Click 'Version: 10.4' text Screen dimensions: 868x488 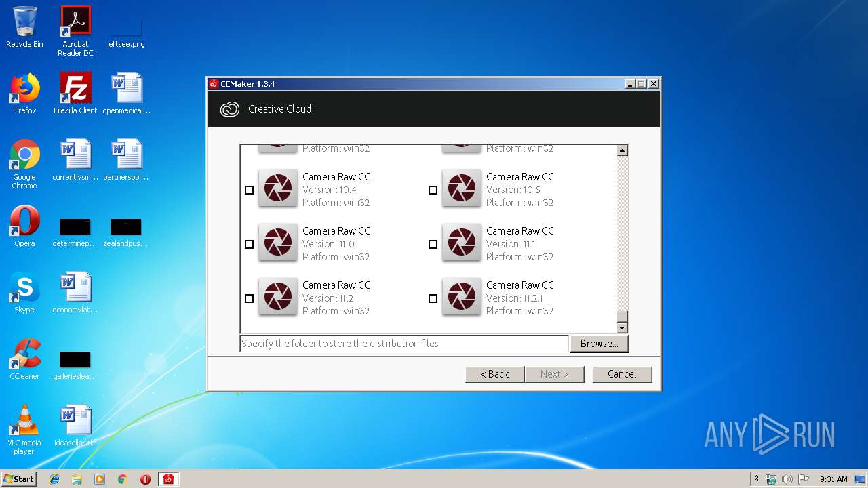coord(329,190)
